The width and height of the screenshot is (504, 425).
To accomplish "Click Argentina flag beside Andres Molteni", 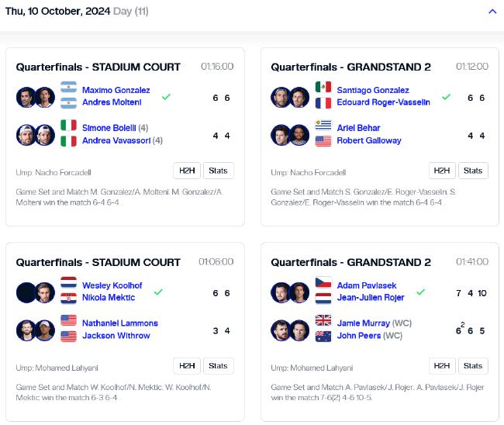I will pyautogui.click(x=69, y=103).
